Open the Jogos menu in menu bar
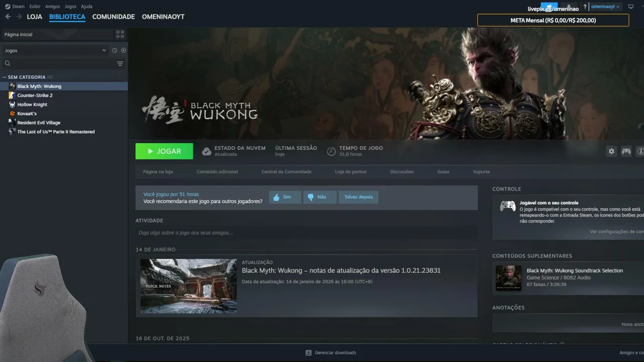The image size is (644, 362). click(x=70, y=7)
